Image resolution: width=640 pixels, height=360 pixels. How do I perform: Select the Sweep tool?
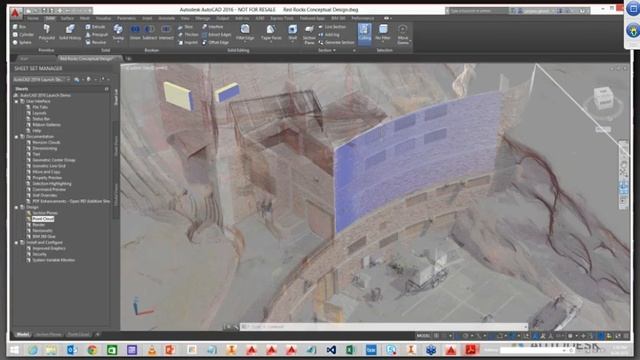pyautogui.click(x=118, y=32)
